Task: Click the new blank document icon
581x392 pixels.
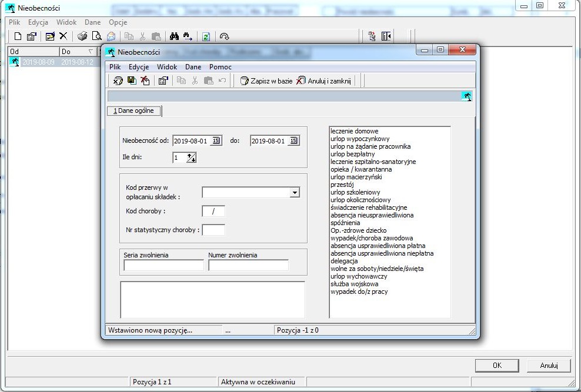Action: [18, 36]
